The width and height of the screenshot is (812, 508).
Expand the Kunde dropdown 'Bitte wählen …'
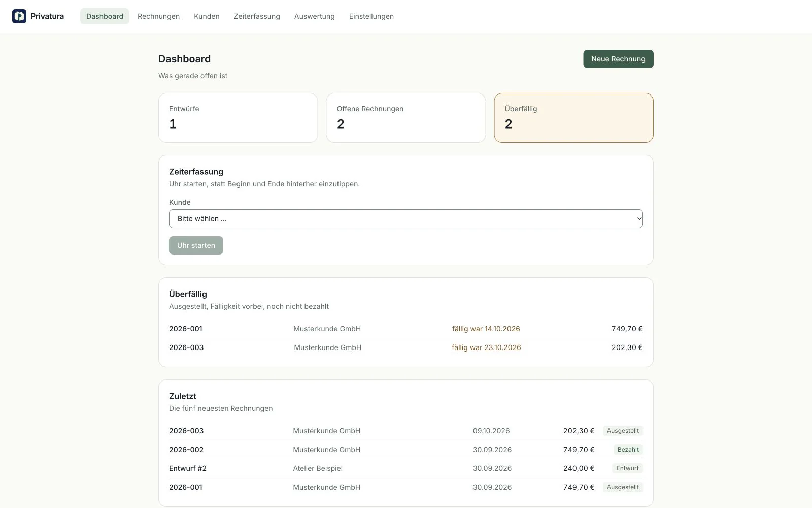click(x=406, y=218)
